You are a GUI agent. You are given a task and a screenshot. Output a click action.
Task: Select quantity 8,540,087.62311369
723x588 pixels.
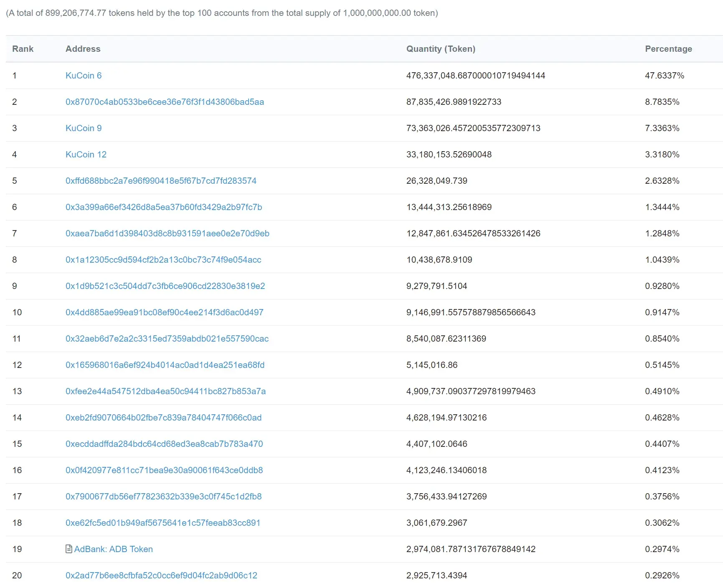pos(446,339)
